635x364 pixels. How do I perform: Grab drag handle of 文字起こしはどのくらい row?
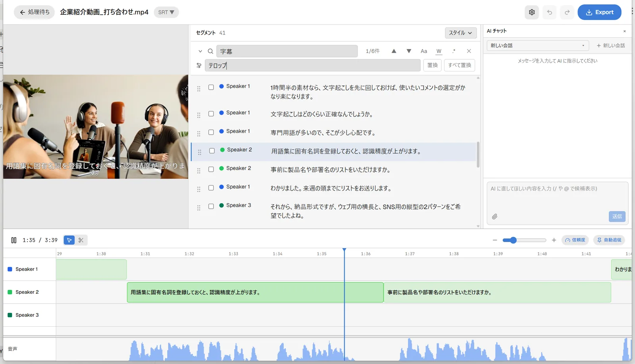pyautogui.click(x=199, y=115)
